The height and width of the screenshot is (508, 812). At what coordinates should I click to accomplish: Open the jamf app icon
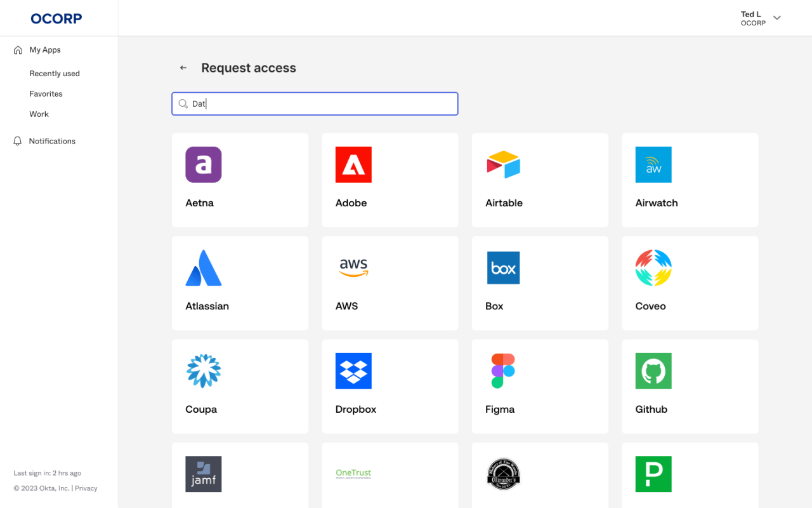tap(203, 474)
